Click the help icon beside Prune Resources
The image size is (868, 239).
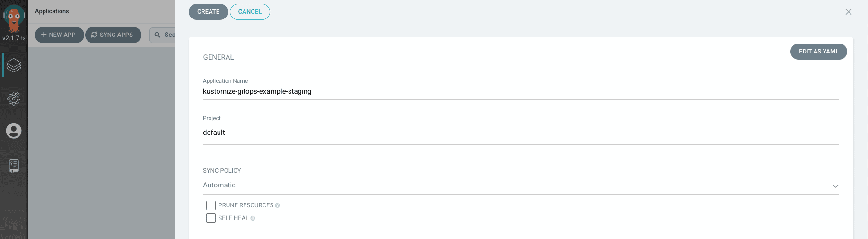(277, 205)
